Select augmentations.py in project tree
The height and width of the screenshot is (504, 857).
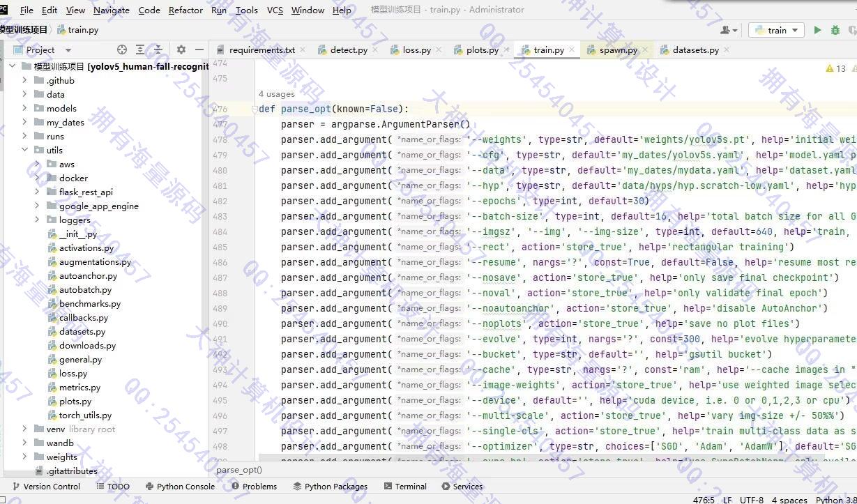pos(95,261)
